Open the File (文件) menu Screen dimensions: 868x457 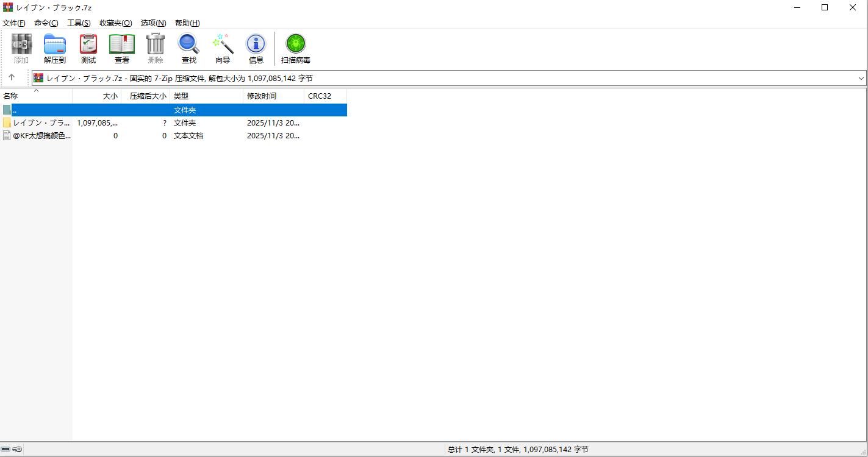pos(14,23)
